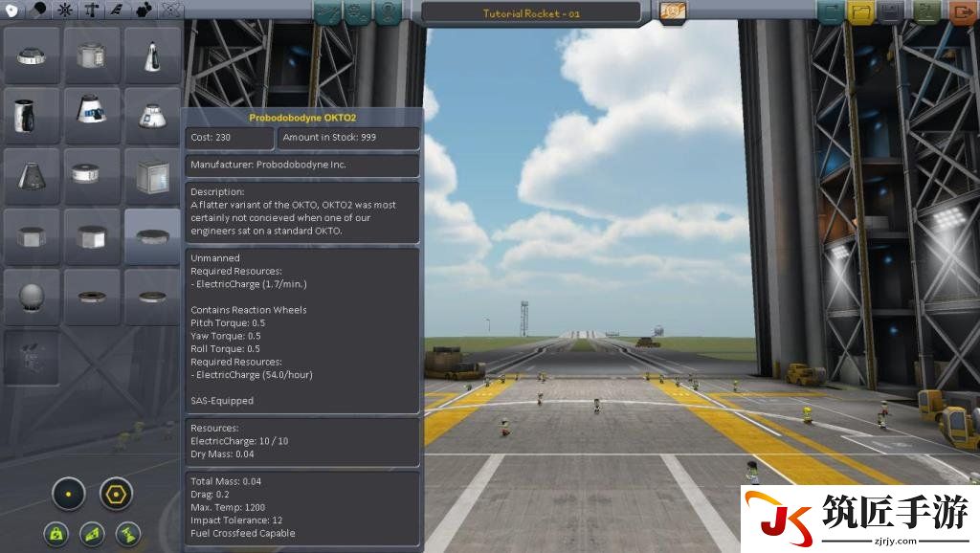Image resolution: width=980 pixels, height=553 pixels.
Task: Cycle the symmetry mode button
Action: (68, 494)
